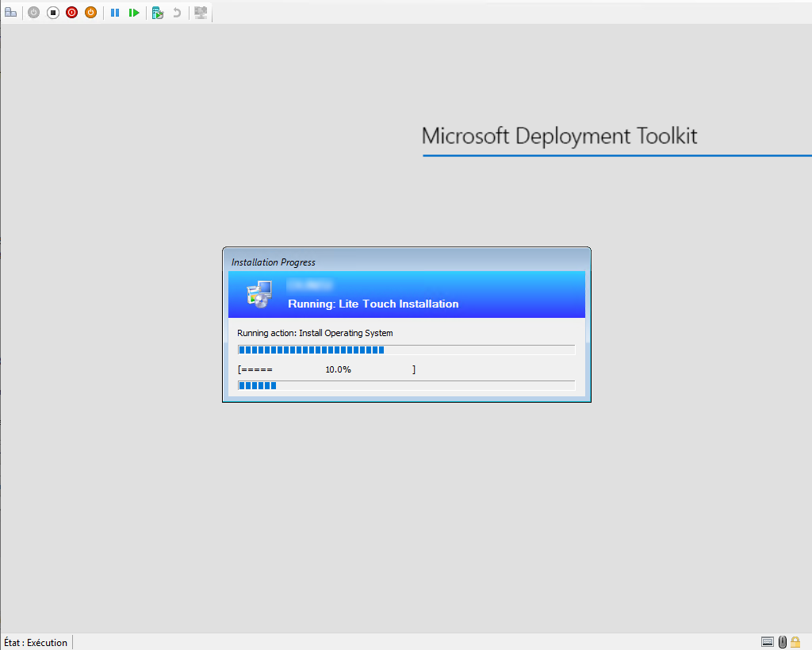Image resolution: width=812 pixels, height=650 pixels.
Task: Click the mouse status icon
Action: point(782,641)
